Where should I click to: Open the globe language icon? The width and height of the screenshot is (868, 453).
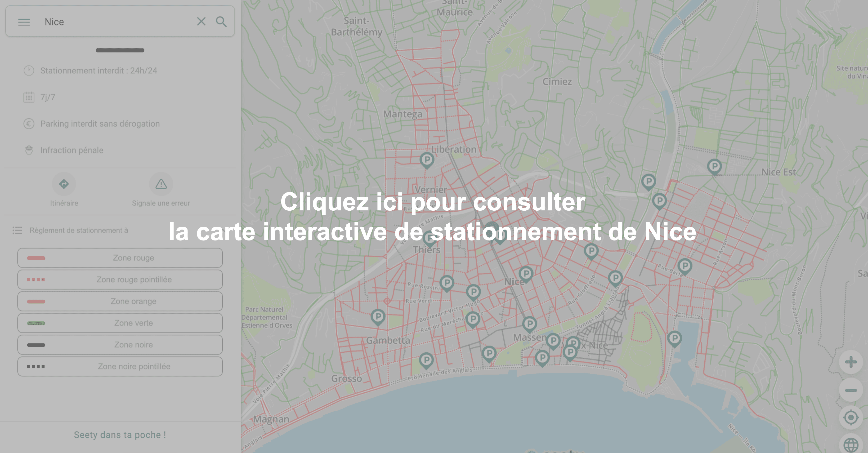(850, 445)
